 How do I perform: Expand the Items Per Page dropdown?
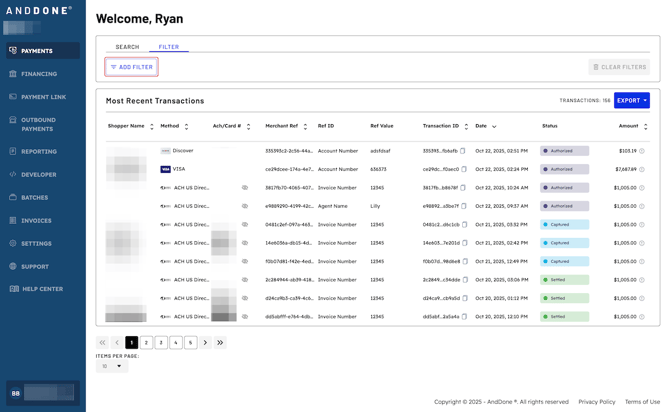click(112, 366)
